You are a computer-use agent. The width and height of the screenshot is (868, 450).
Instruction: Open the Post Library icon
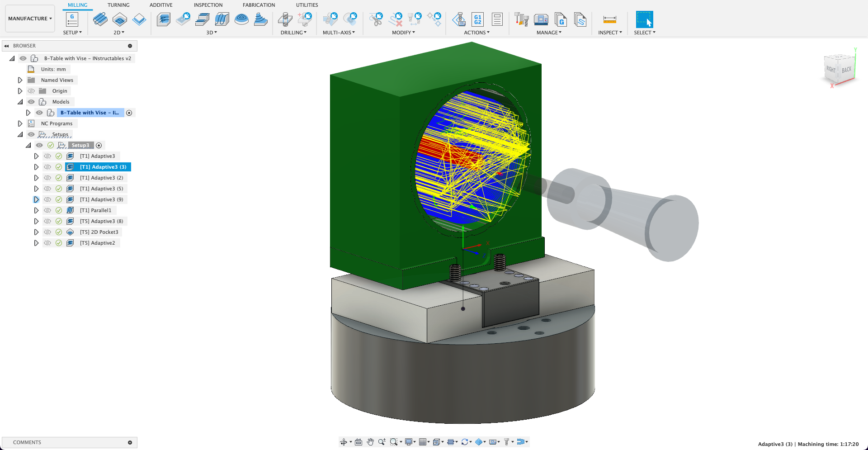[561, 19]
